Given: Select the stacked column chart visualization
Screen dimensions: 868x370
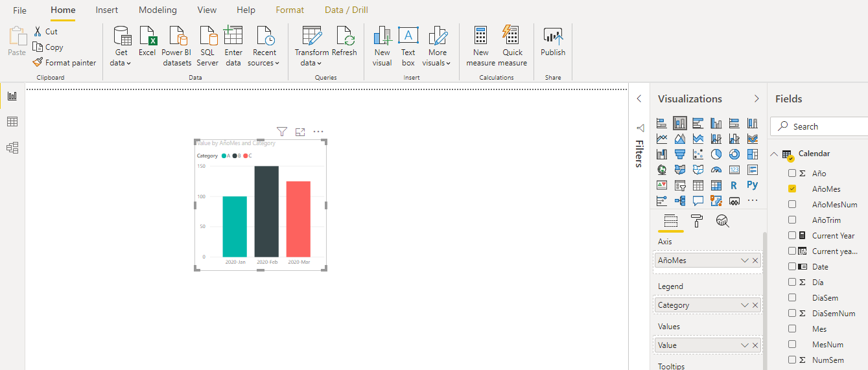Looking at the screenshot, I should coord(679,122).
